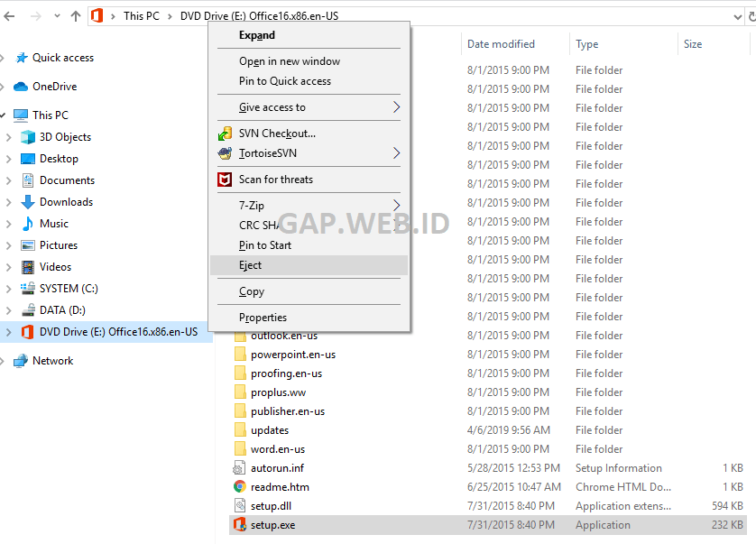Click the Downloads arrow icon

coord(28,202)
